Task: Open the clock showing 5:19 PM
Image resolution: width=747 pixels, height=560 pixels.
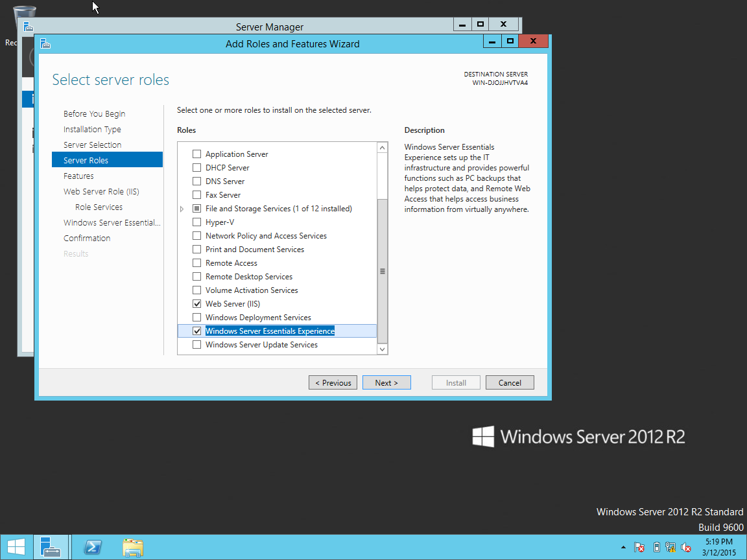Action: (x=719, y=547)
